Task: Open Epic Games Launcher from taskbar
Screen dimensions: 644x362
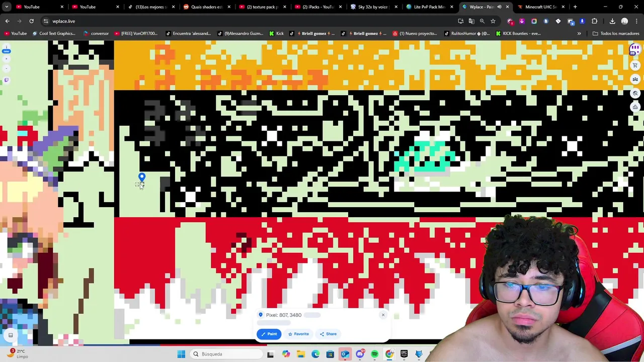Action: [x=404, y=354]
